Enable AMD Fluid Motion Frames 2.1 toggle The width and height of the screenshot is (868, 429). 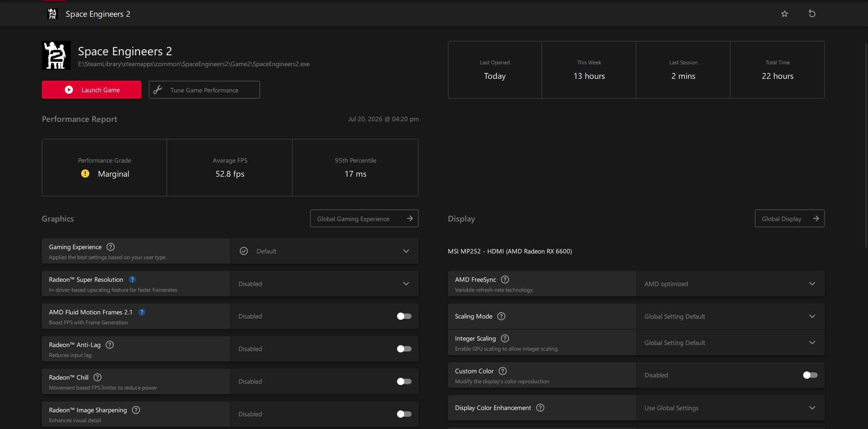click(404, 316)
